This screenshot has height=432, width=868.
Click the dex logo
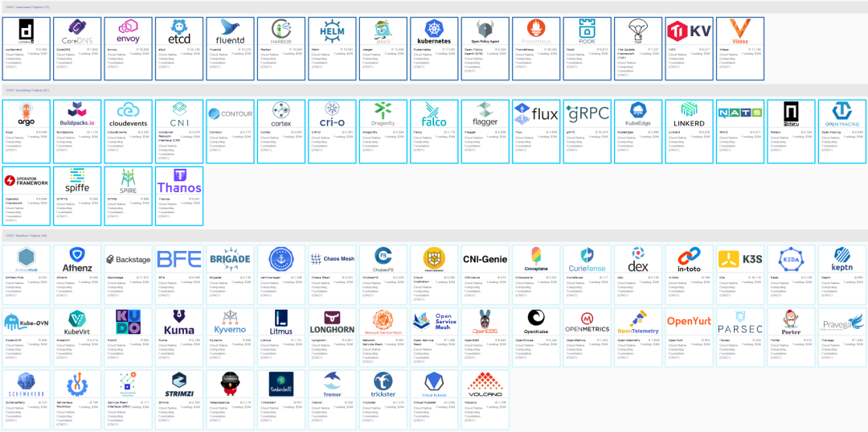click(637, 259)
